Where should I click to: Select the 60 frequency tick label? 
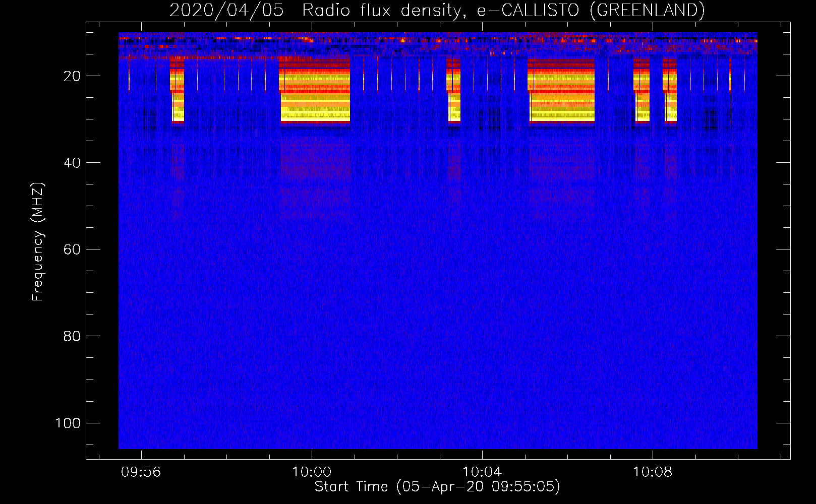pyautogui.click(x=72, y=249)
